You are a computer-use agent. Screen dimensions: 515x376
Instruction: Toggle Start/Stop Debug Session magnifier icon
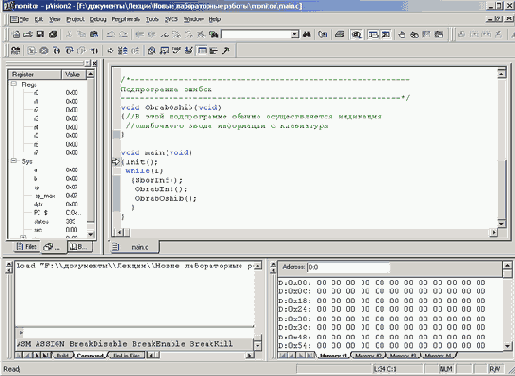pyautogui.click(x=356, y=34)
